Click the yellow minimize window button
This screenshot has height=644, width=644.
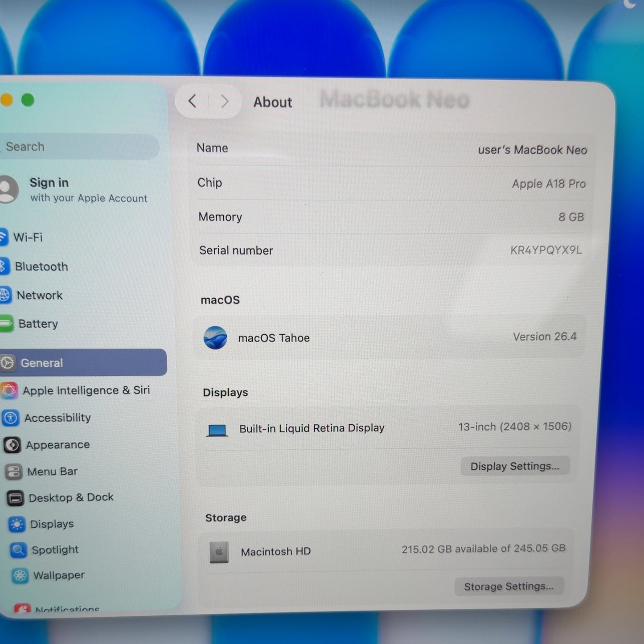tap(6, 100)
